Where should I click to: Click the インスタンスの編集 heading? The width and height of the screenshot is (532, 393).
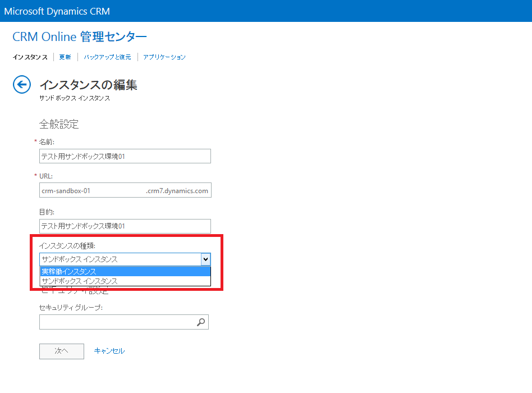[89, 85]
